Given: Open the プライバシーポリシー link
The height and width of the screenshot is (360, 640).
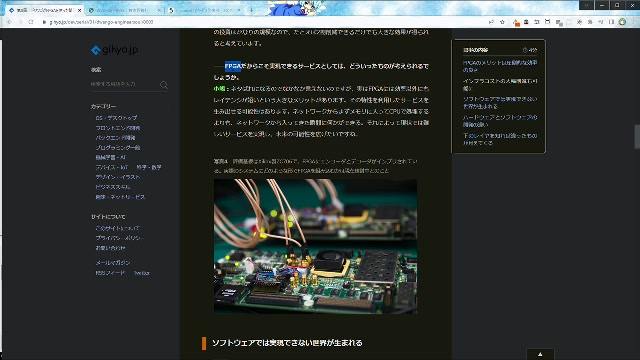Looking at the screenshot, I should (x=120, y=238).
